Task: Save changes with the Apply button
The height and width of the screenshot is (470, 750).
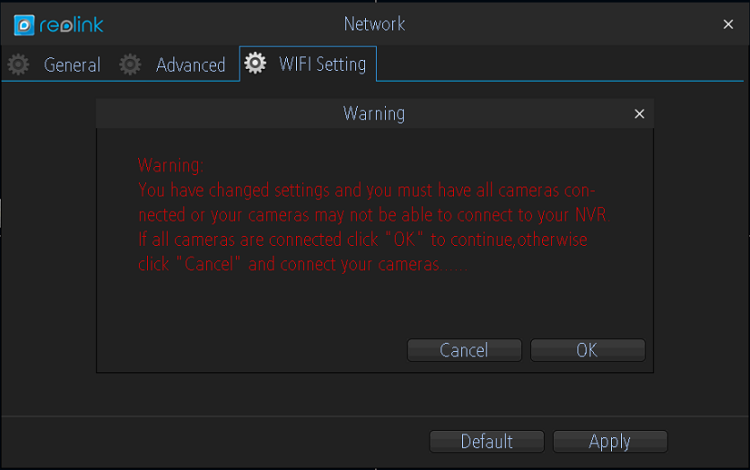Action: 610,441
